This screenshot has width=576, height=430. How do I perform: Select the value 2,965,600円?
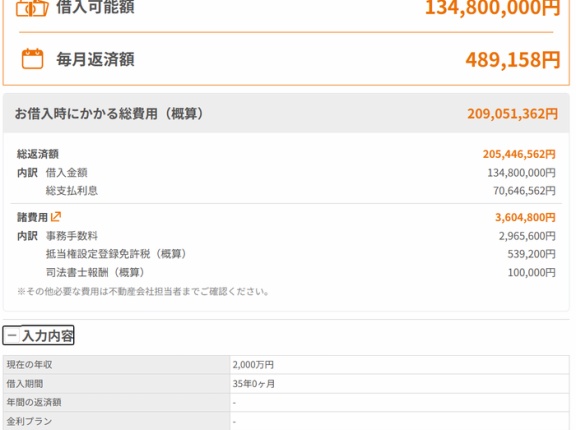527,236
